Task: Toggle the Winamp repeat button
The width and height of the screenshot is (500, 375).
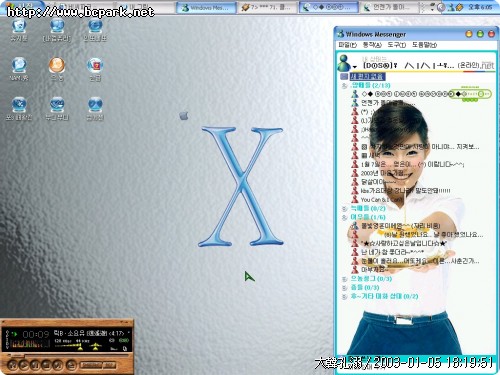Action: (x=109, y=365)
